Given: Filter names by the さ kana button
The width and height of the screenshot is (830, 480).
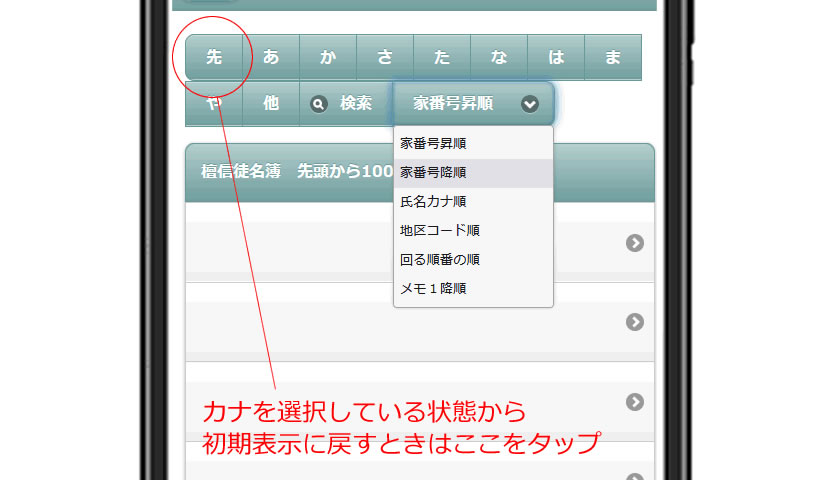Looking at the screenshot, I should [x=385, y=57].
